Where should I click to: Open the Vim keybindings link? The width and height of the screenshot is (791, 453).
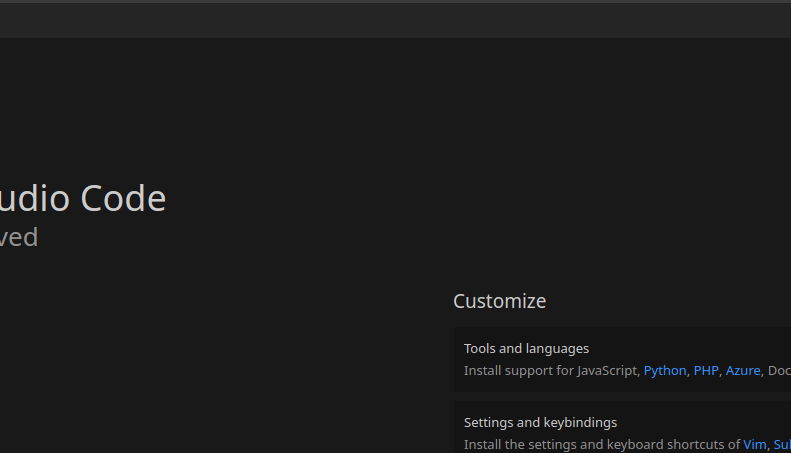[754, 444]
